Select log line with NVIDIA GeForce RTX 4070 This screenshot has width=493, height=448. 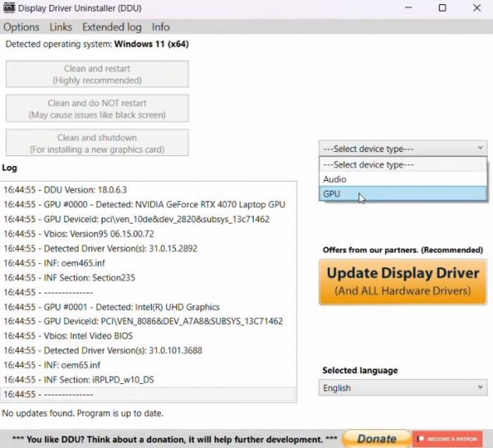[x=148, y=205]
